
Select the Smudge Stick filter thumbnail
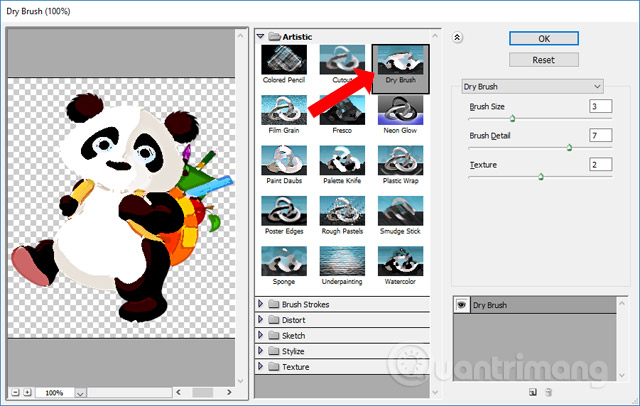click(x=400, y=211)
